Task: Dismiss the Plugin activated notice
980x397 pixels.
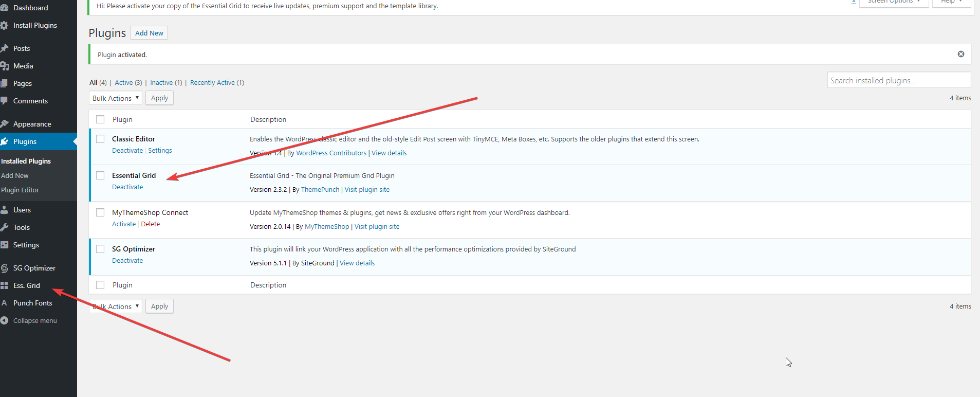Action: click(x=961, y=54)
